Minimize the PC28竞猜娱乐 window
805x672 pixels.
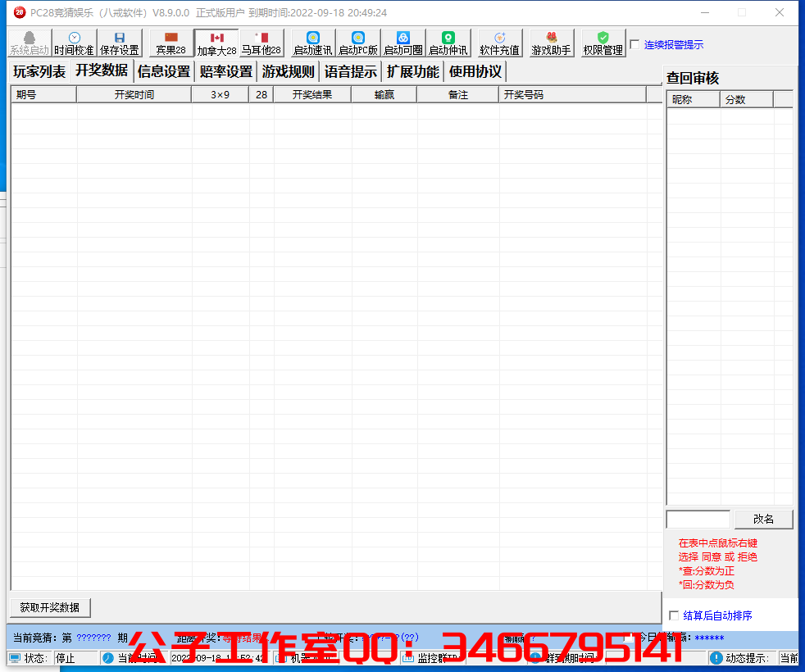[705, 12]
